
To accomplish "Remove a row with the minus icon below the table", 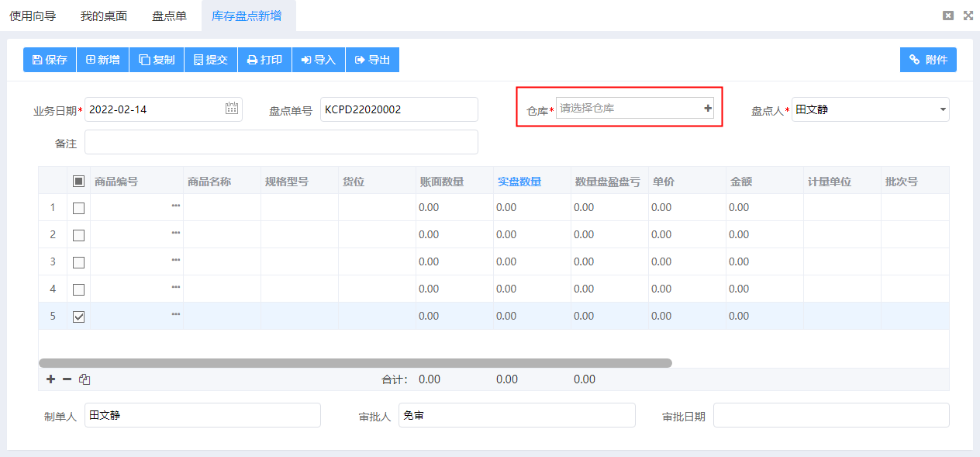I will click(x=67, y=379).
